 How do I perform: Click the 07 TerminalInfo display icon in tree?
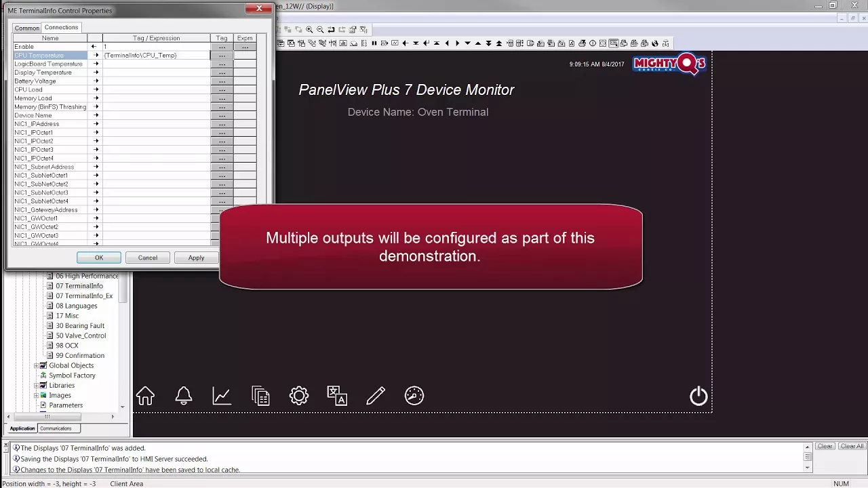(x=50, y=286)
